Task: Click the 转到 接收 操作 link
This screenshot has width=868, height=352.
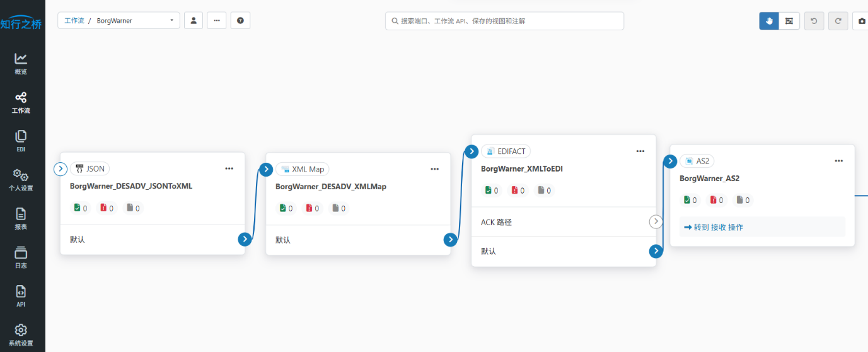Action: click(713, 227)
